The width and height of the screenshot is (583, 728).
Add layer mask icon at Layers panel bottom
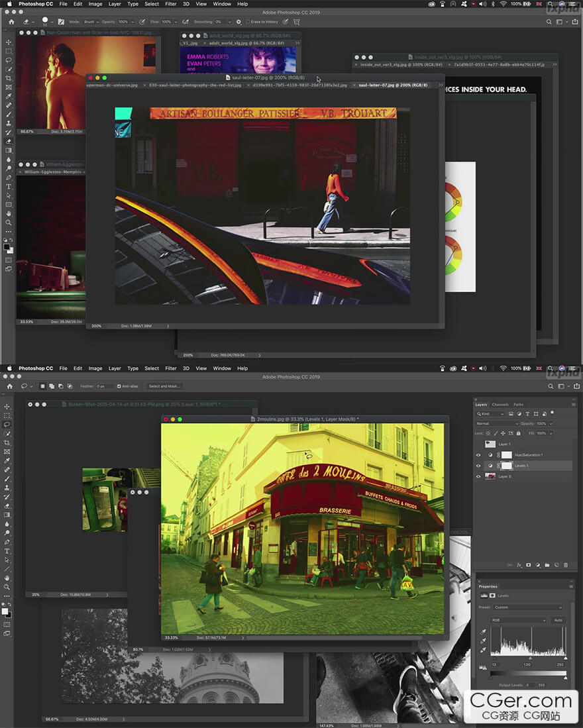[x=528, y=565]
